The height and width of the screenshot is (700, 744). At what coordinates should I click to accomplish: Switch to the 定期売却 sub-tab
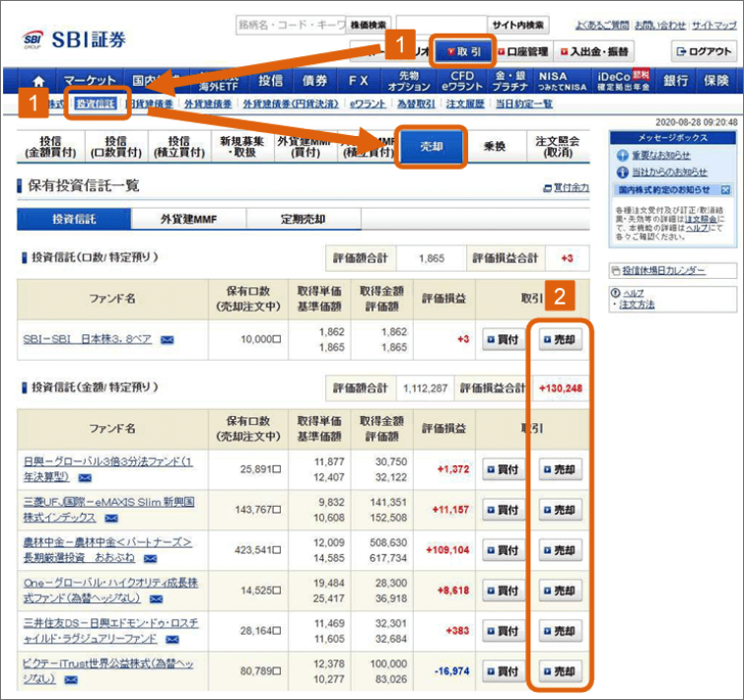pos(303,219)
